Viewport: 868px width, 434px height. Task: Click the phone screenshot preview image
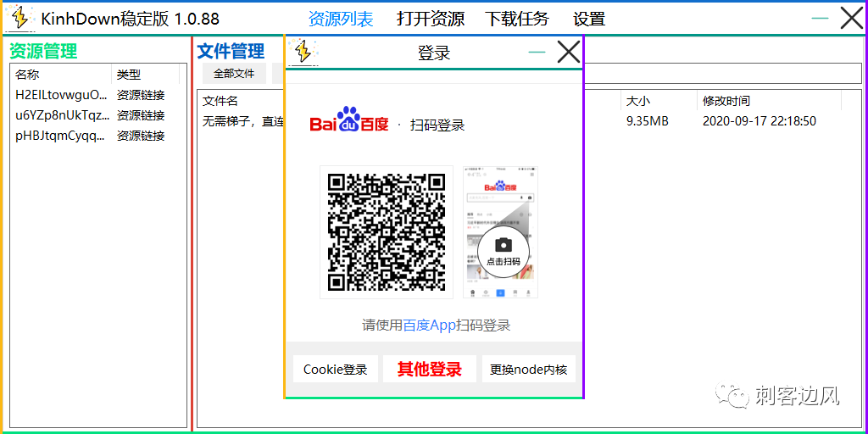pos(500,232)
